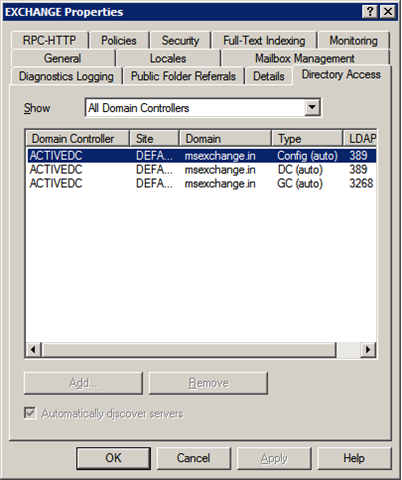402x480 pixels.
Task: Open the Security tab
Action: pos(180,40)
